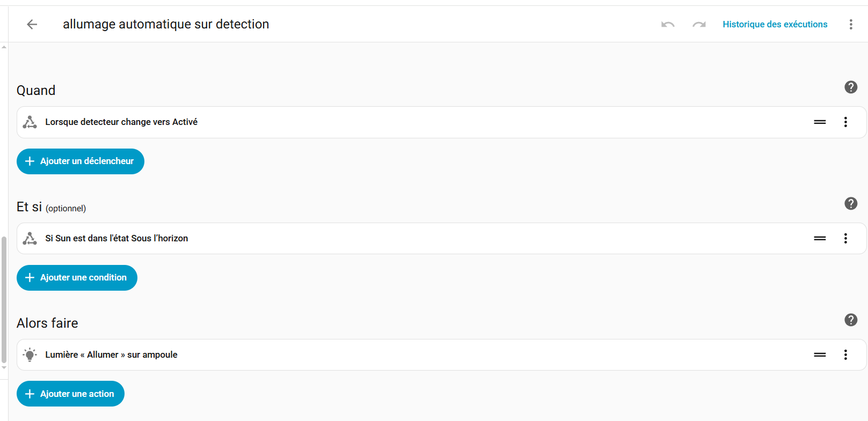Screen dimensions: 868x421
Task: Expand the 'Lumière Allumer sur ampoule' action
Action: pos(111,355)
